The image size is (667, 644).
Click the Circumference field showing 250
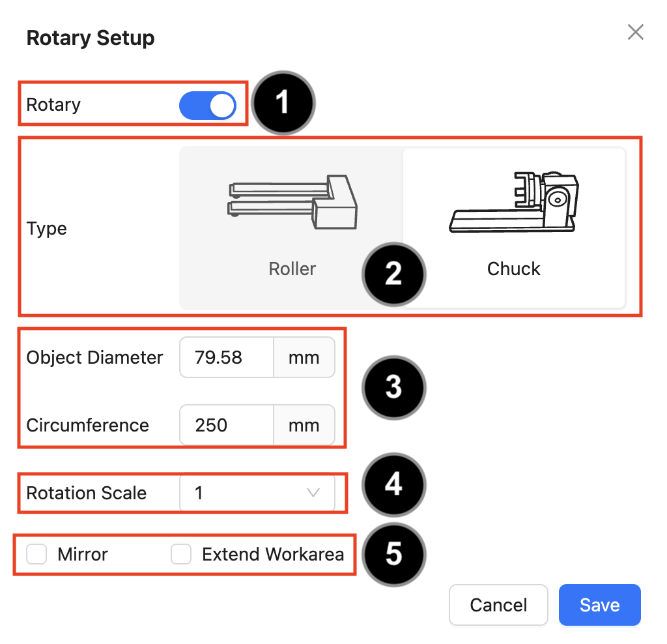[227, 425]
